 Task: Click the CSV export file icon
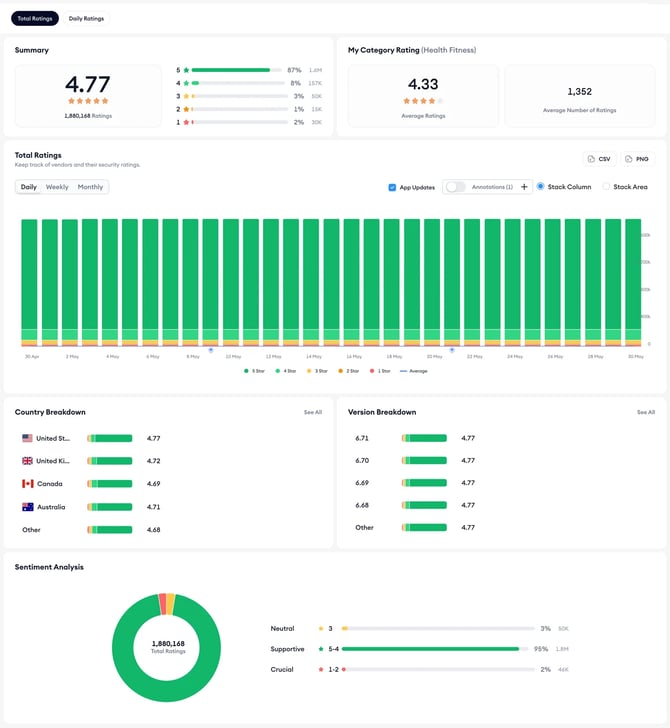click(591, 159)
